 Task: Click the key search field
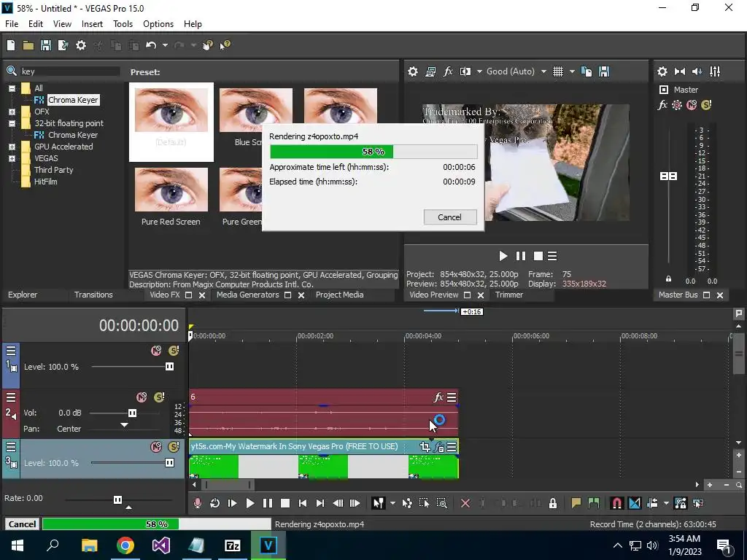[69, 71]
